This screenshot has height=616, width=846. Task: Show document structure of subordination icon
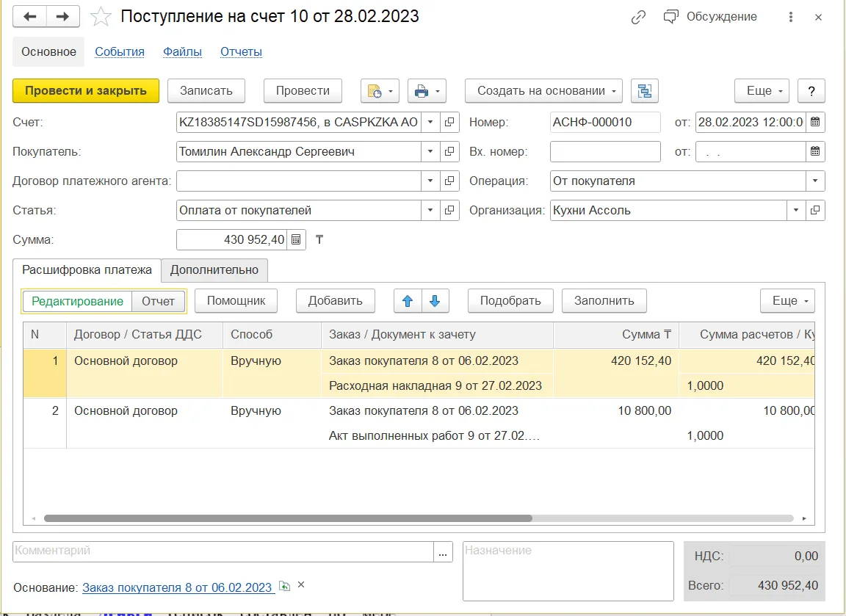(x=645, y=91)
